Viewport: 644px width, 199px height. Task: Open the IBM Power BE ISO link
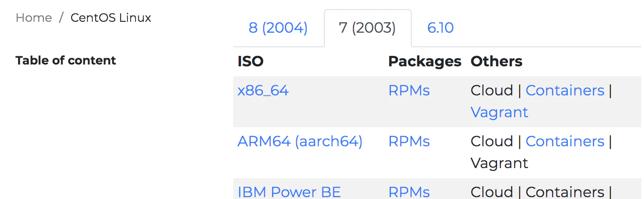[289, 192]
